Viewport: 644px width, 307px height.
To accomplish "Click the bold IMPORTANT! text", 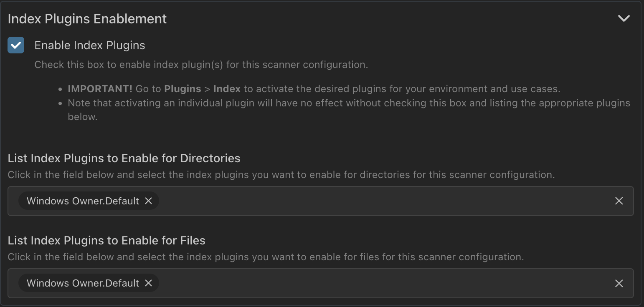I will tap(100, 89).
